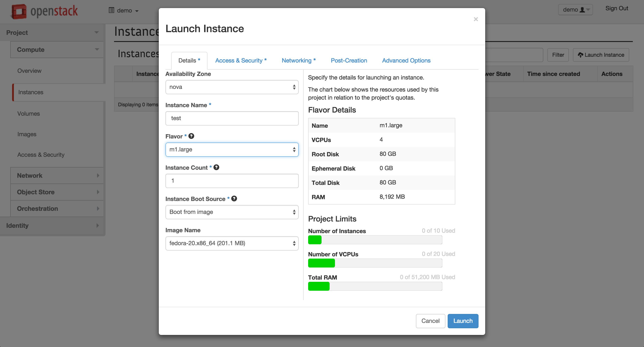This screenshot has width=644, height=347.
Task: Click the Flavor help question-mark icon
Action: [x=191, y=136]
